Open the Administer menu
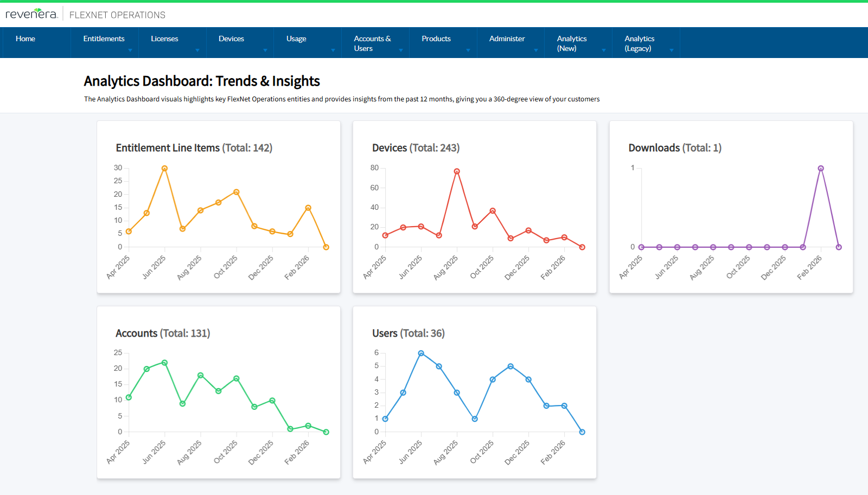 point(507,38)
